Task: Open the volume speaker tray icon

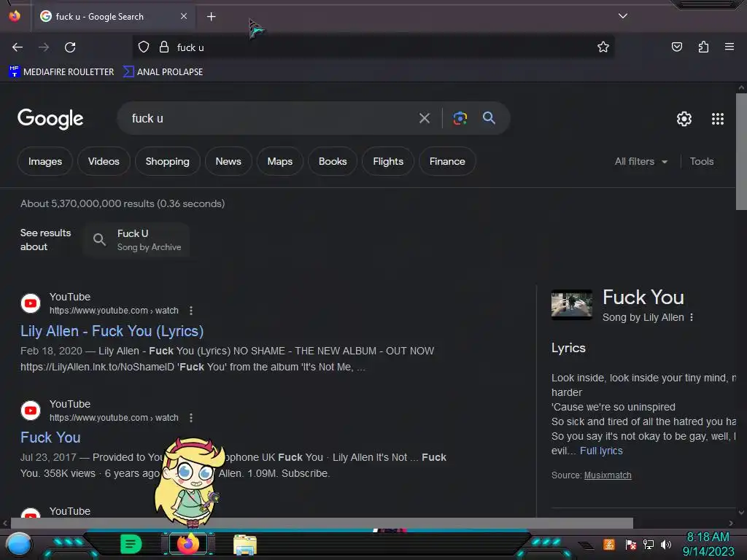Action: [666, 544]
